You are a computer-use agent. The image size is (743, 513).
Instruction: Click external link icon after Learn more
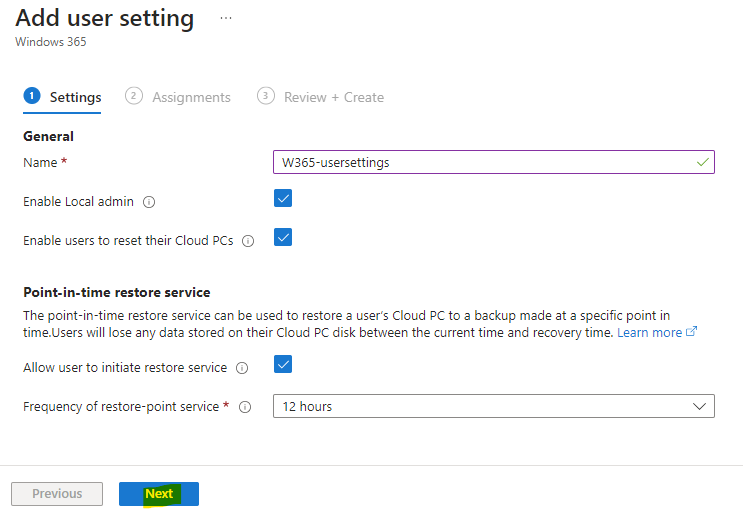691,331
